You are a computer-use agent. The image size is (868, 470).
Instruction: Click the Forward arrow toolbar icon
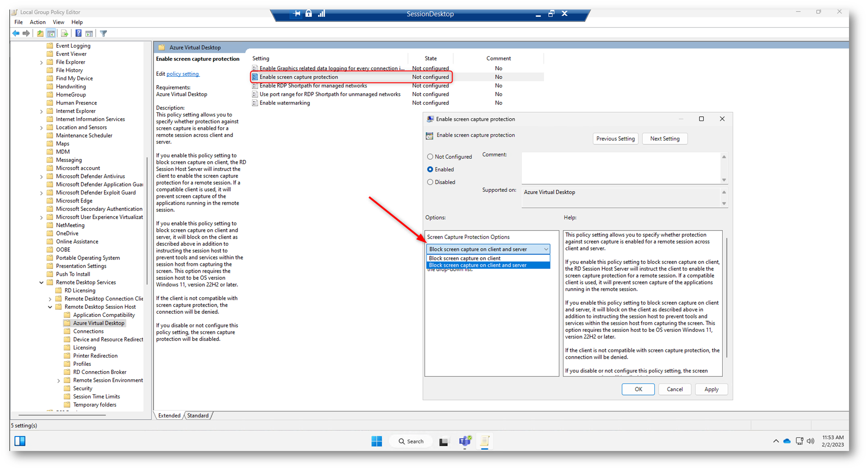(x=26, y=34)
